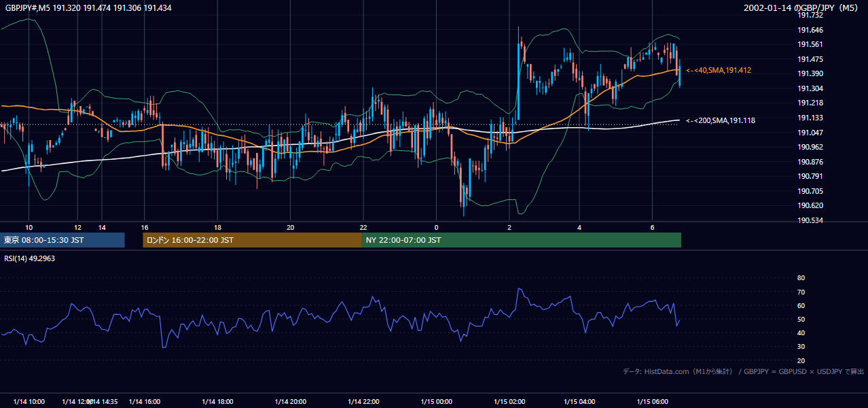
Task: Click hour label 2 under the price chart
Action: (509, 227)
